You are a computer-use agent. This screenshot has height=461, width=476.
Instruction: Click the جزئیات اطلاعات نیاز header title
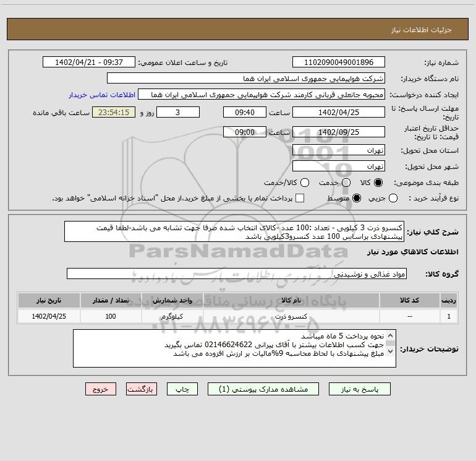tap(421, 30)
